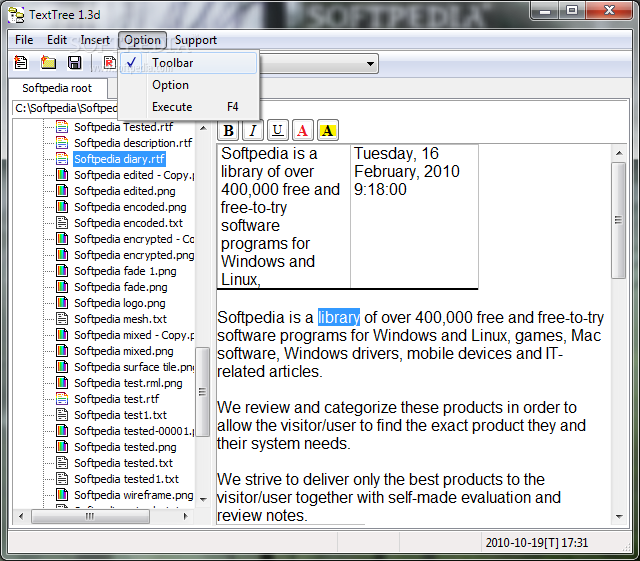Toggle Underline formatting button

(x=278, y=131)
